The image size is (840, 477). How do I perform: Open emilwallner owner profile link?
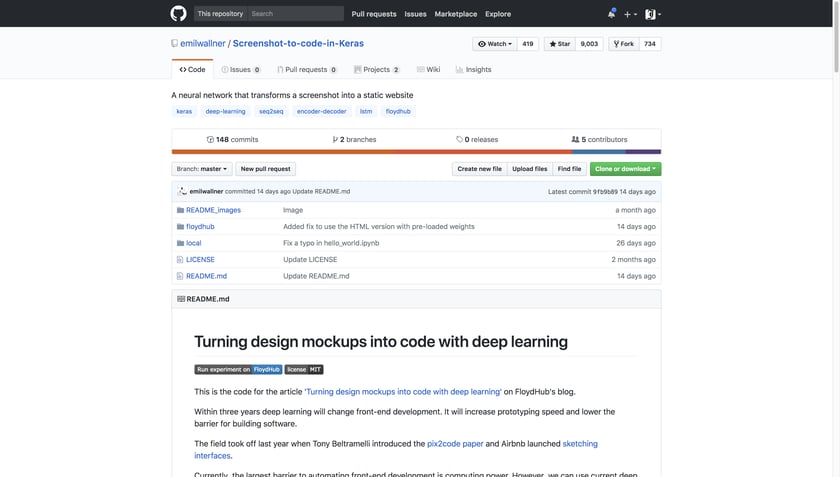click(202, 43)
